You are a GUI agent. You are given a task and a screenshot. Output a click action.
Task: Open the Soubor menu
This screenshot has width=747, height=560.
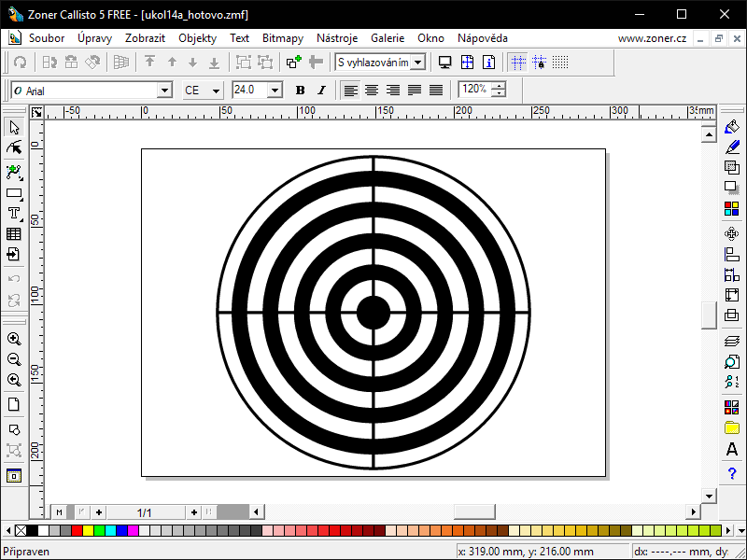[47, 38]
